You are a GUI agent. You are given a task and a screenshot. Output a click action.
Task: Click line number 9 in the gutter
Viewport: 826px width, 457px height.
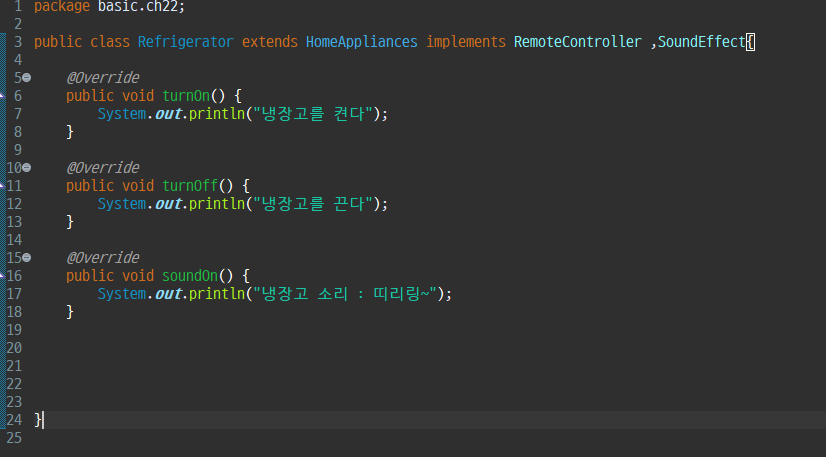pyautogui.click(x=18, y=150)
